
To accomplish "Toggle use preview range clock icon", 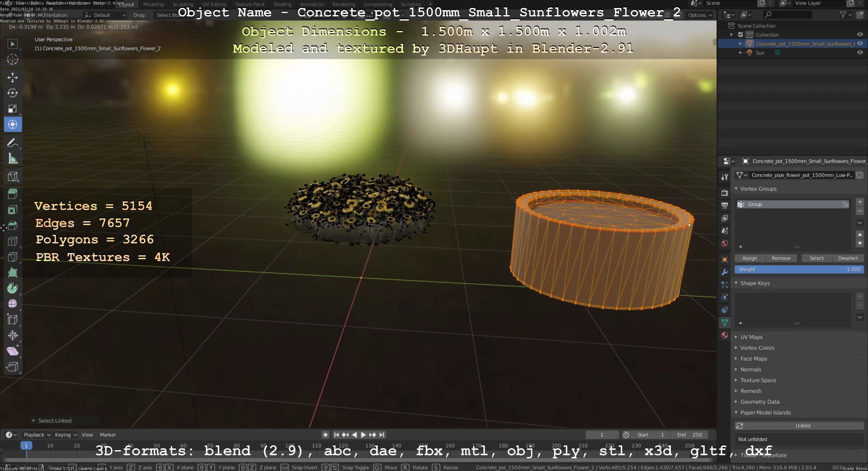I will [x=626, y=435].
